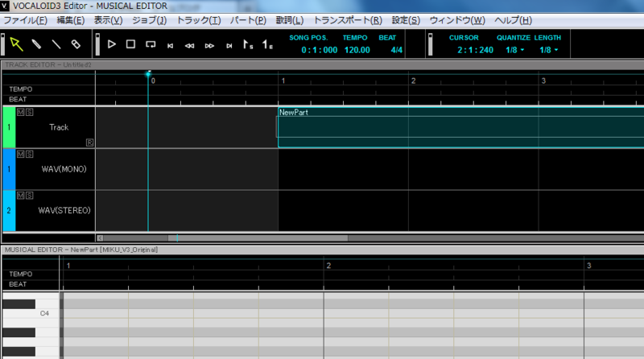Set the start marker icon
644x359 pixels.
248,44
